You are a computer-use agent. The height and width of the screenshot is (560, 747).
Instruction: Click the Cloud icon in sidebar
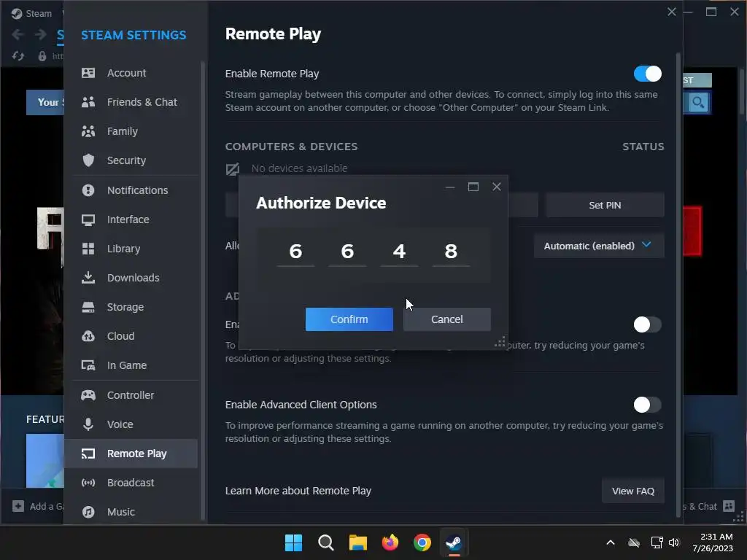(88, 336)
